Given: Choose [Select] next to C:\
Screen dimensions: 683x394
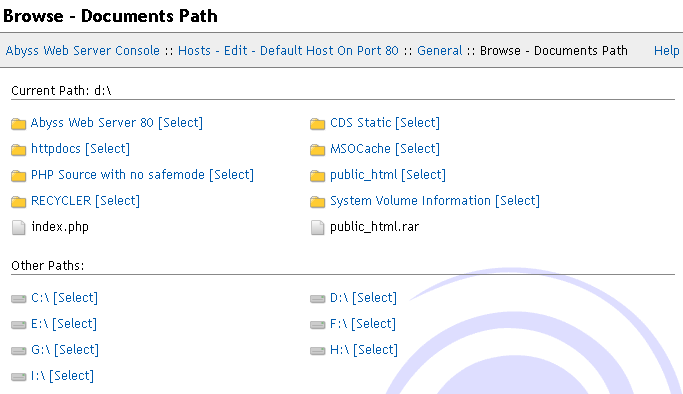Looking at the screenshot, I should click(76, 298).
